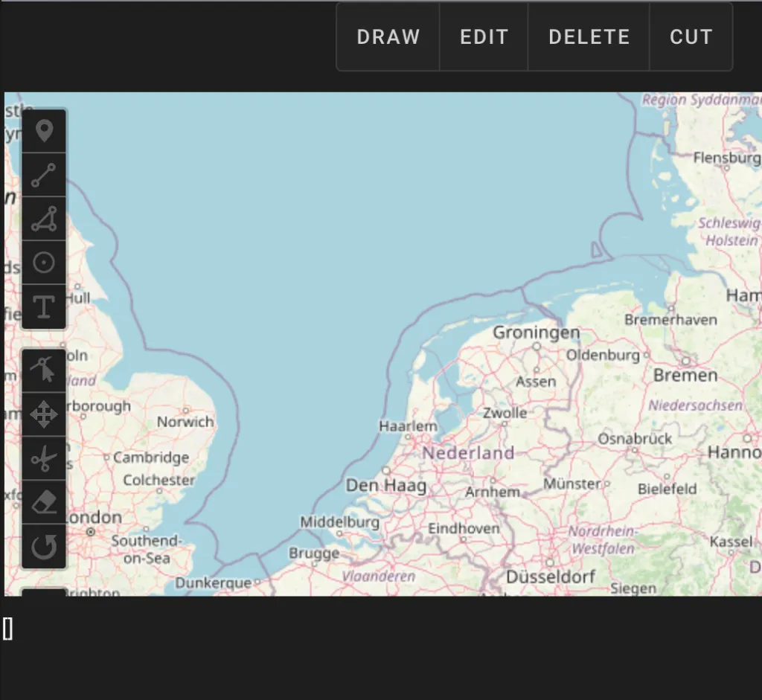Activate the Draw Polyline tool
Screen dimensions: 762x700
[44, 176]
